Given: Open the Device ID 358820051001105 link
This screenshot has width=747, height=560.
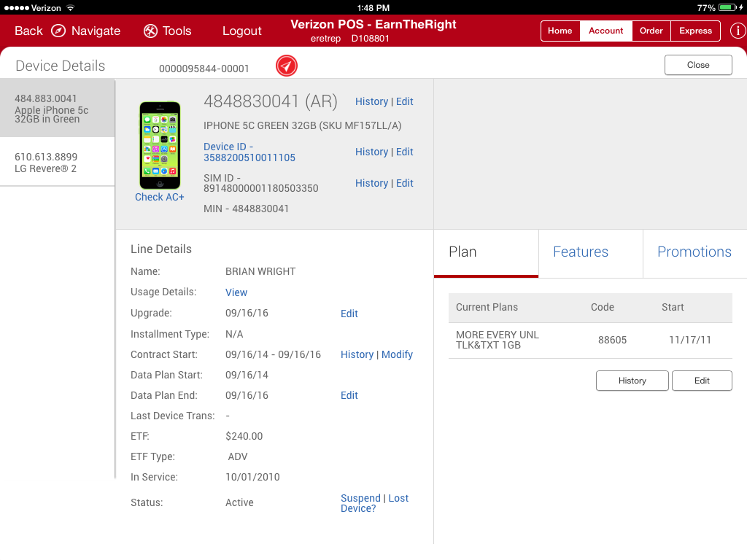Looking at the screenshot, I should tap(249, 152).
